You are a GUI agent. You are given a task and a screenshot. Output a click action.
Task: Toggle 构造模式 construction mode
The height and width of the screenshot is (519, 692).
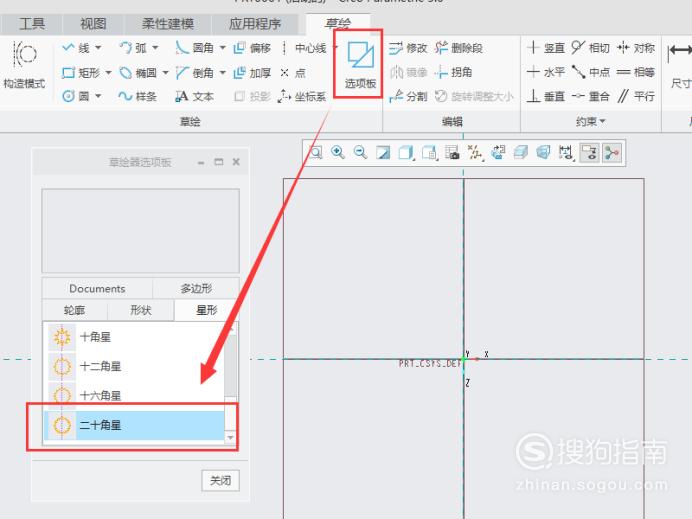pos(24,64)
